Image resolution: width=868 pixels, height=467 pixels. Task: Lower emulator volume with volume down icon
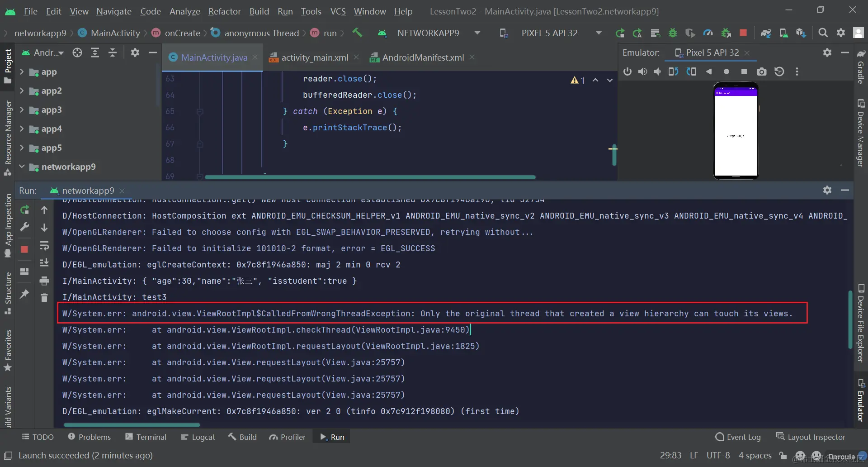pos(657,71)
